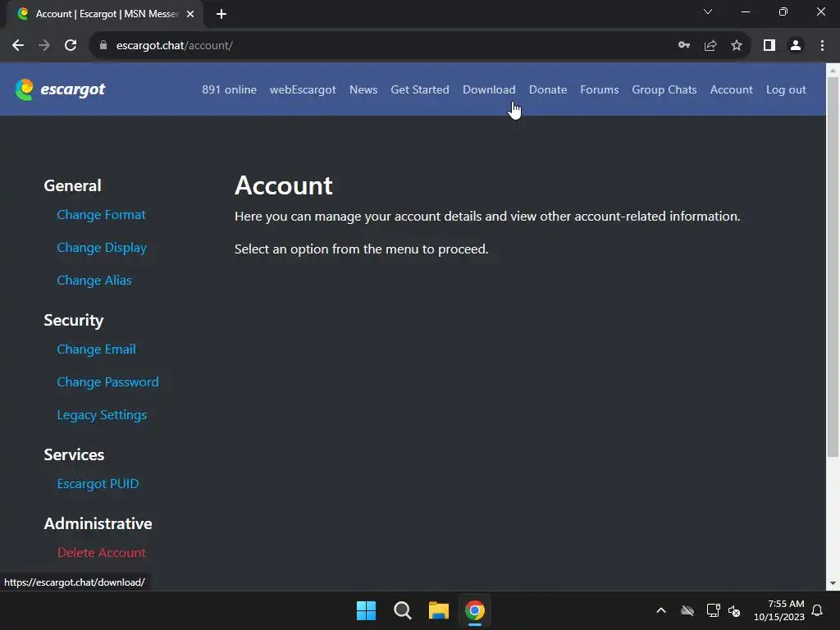Click the Services sidebar heading

tap(74, 454)
